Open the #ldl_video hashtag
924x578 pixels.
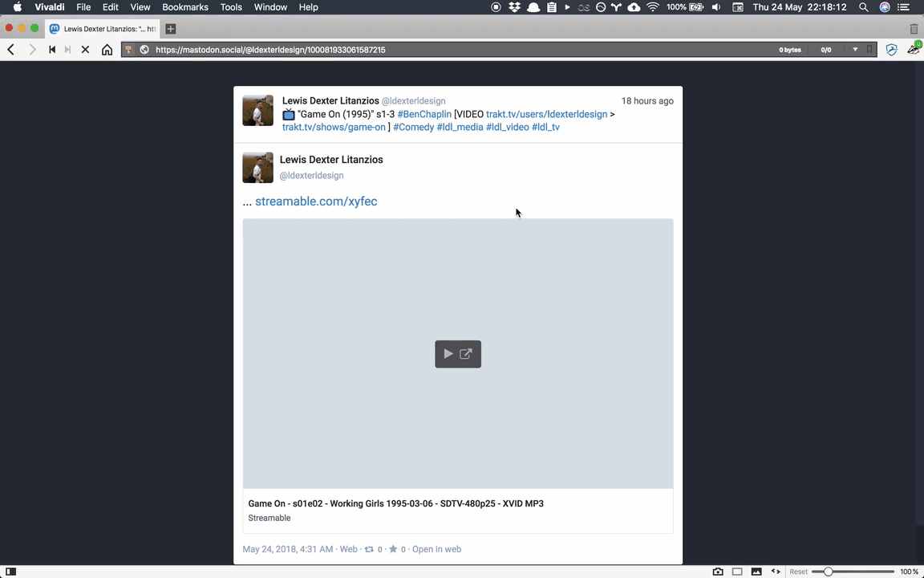pyautogui.click(x=508, y=127)
